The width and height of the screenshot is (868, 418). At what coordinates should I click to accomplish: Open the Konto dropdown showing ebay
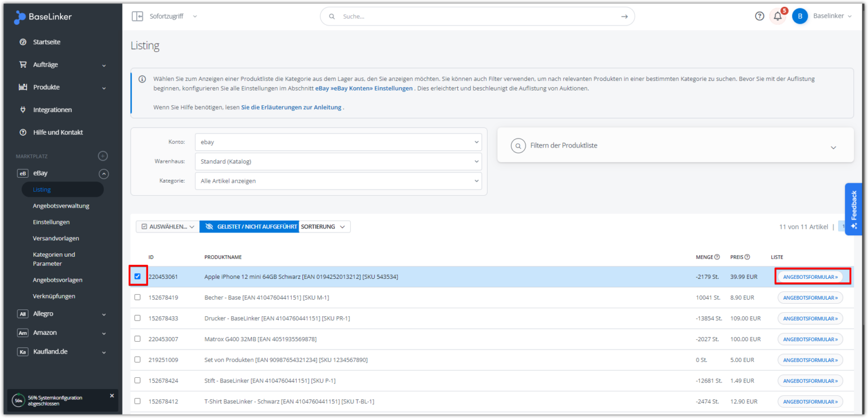pos(338,143)
